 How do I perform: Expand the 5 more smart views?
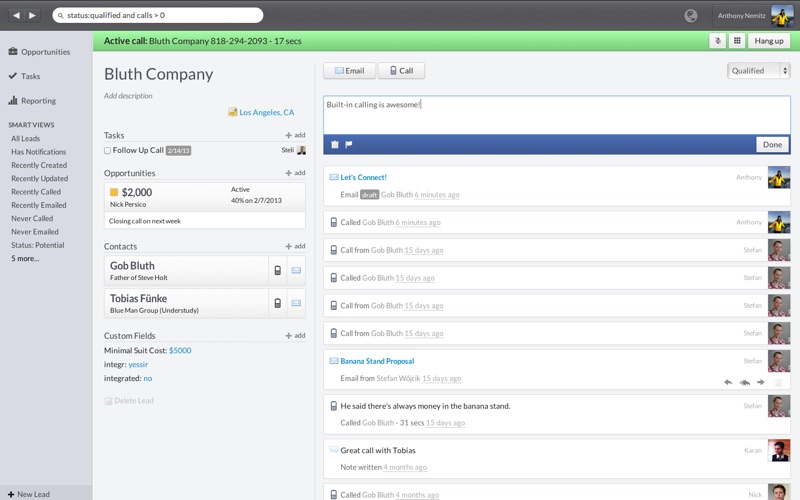point(25,259)
